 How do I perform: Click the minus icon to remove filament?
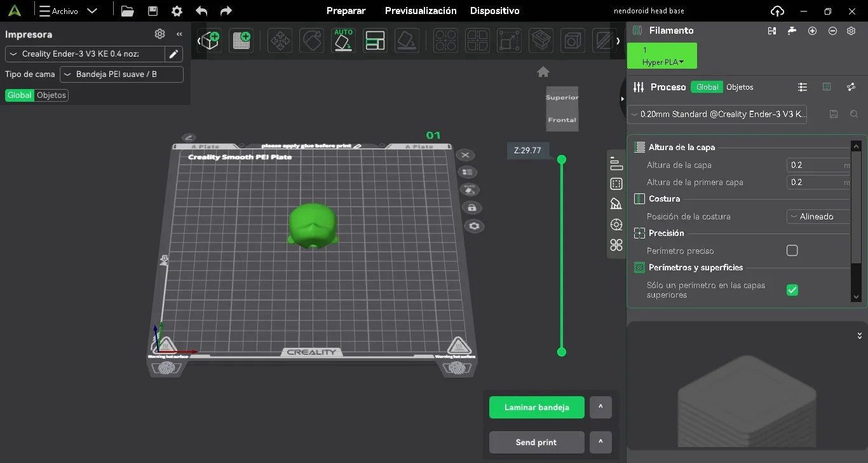click(x=832, y=31)
